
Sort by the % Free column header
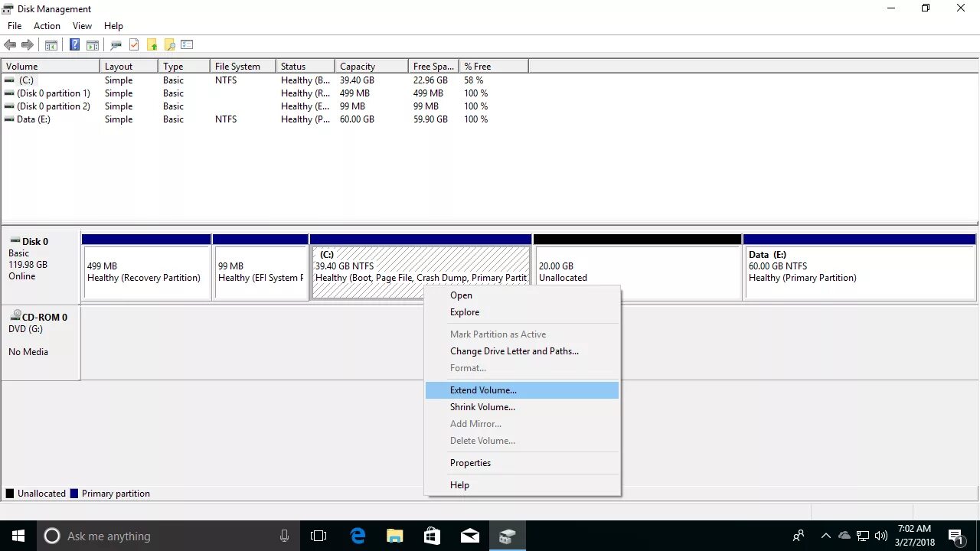pos(494,67)
